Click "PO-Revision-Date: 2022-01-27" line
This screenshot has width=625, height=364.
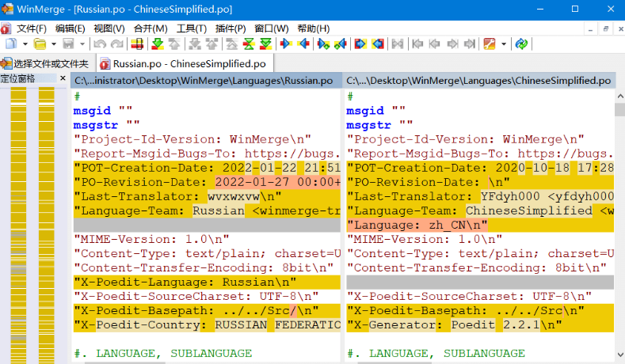tap(207, 182)
